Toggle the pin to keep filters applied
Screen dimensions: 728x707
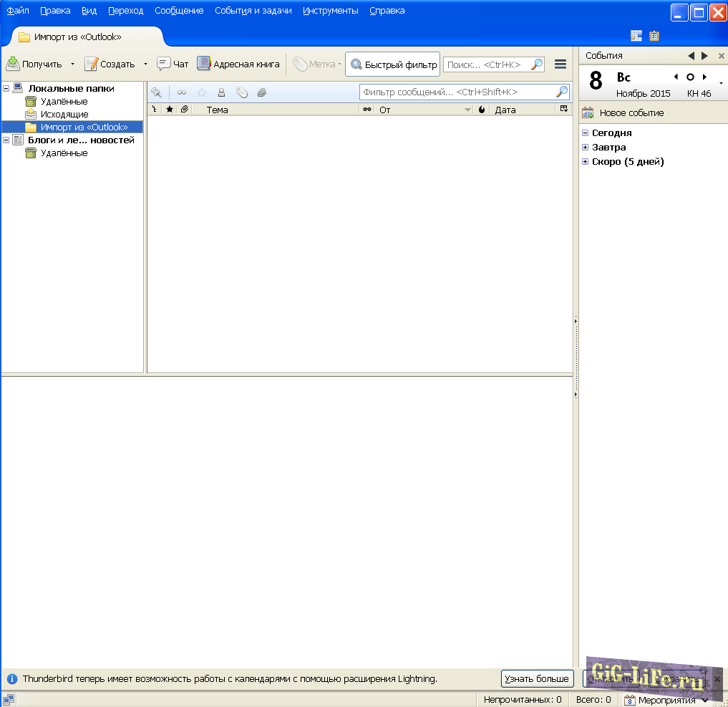point(156,92)
